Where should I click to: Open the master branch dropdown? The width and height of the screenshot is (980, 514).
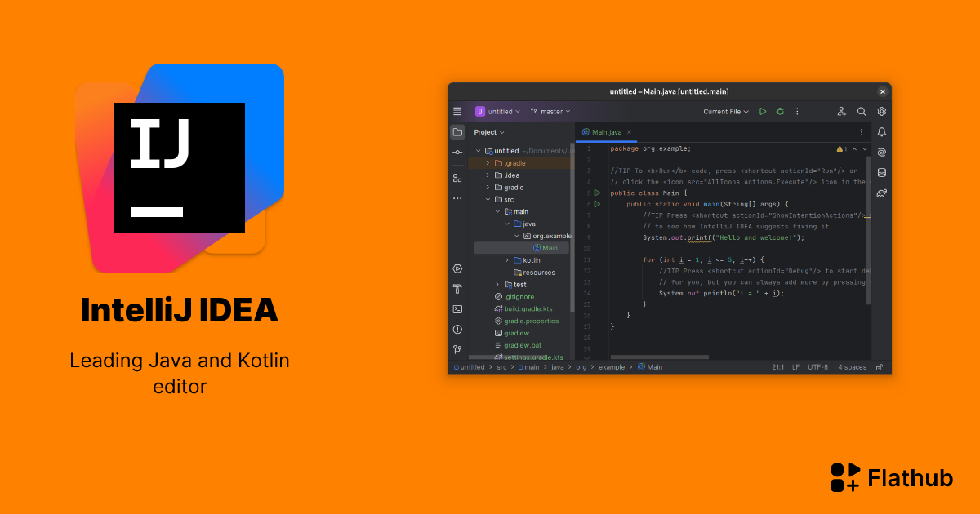point(550,111)
